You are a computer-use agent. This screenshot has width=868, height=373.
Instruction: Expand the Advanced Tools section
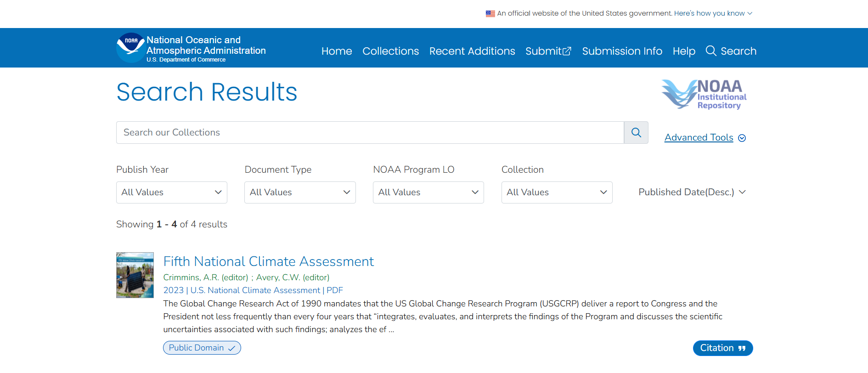coord(705,138)
